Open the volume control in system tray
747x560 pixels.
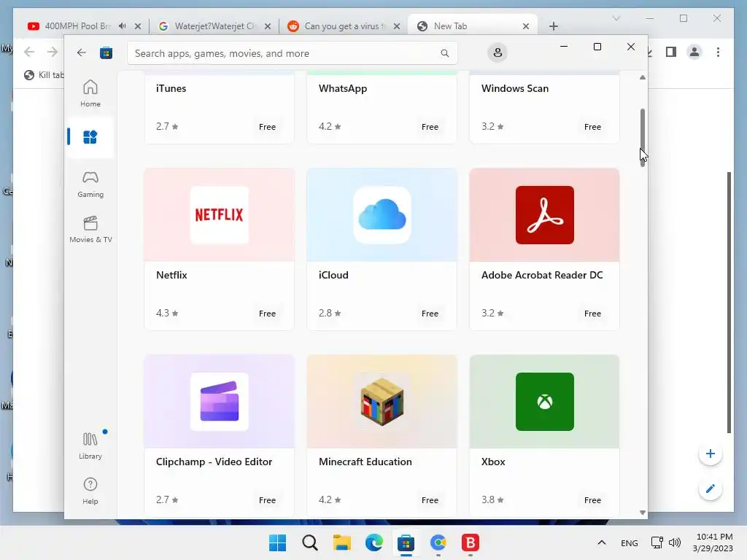pyautogui.click(x=675, y=542)
